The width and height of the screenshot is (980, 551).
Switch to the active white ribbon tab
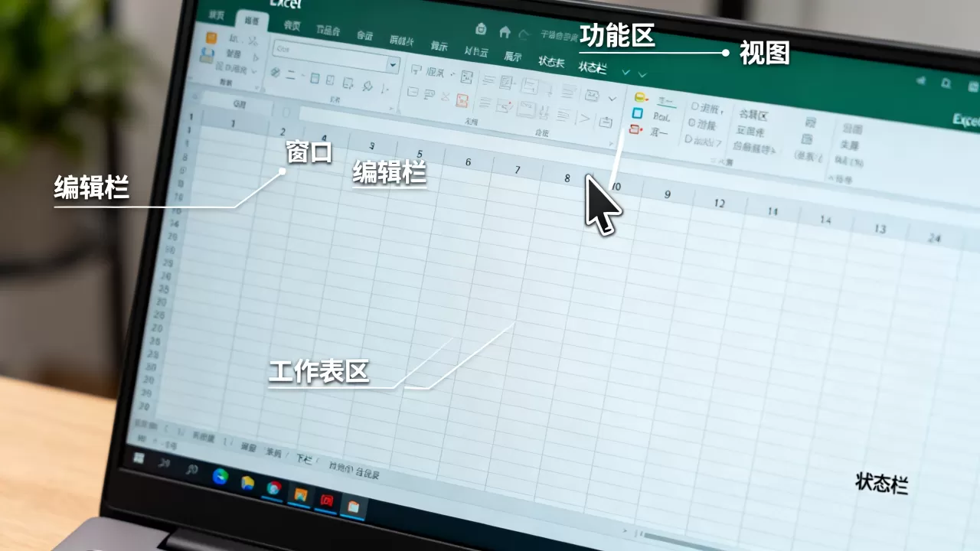pyautogui.click(x=252, y=21)
